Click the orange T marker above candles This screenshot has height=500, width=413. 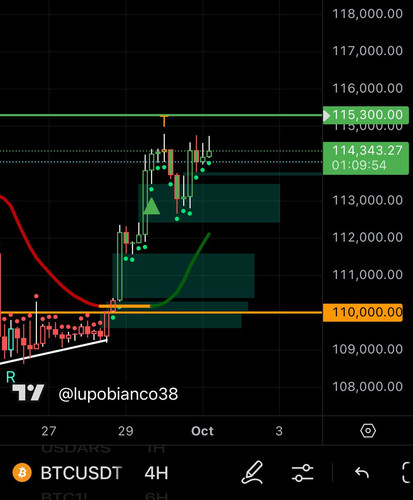[x=164, y=121]
